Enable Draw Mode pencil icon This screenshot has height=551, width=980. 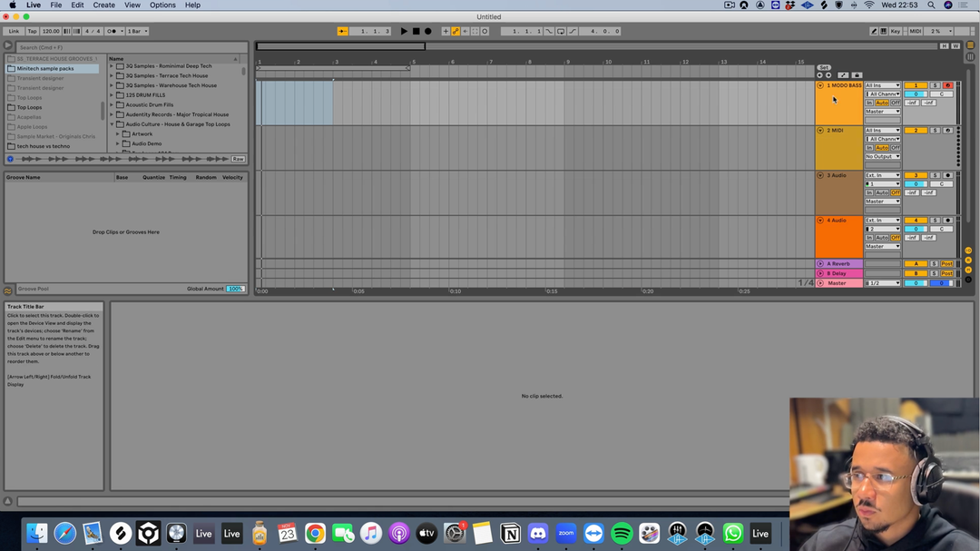tap(874, 31)
